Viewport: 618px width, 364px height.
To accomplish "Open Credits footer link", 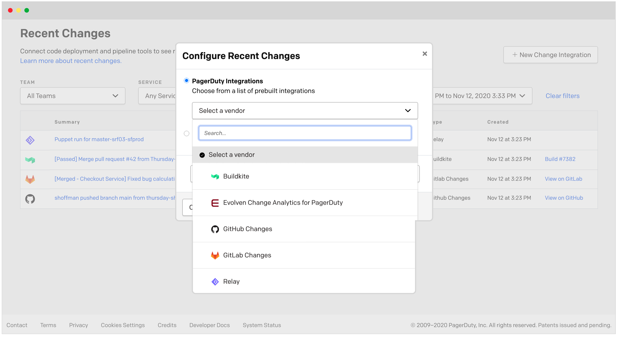I will click(x=167, y=325).
